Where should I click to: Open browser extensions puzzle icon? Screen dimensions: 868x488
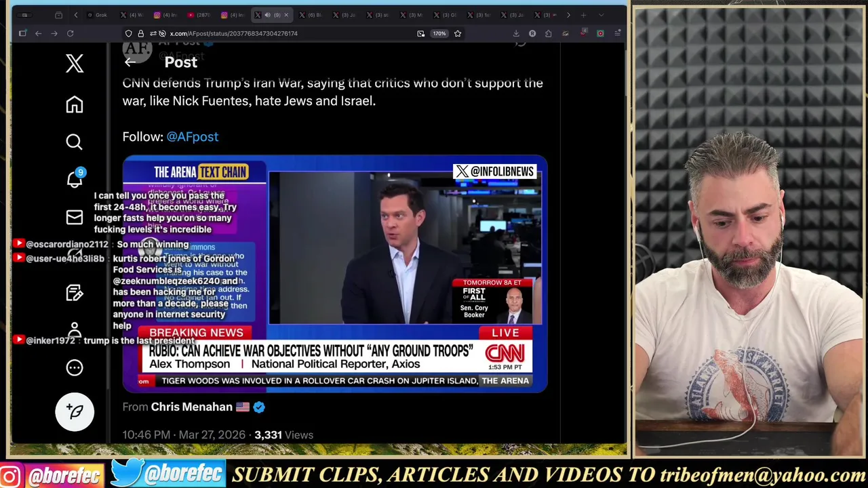[549, 33]
